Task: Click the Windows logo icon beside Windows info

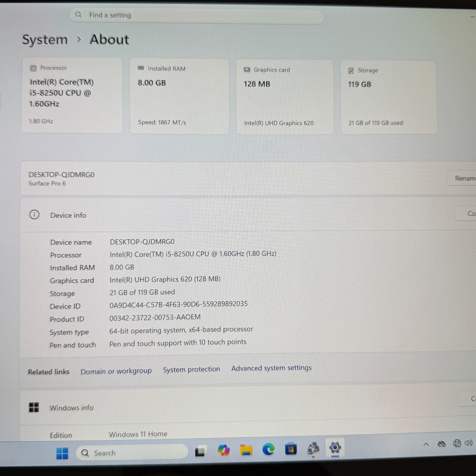Action: (x=34, y=407)
